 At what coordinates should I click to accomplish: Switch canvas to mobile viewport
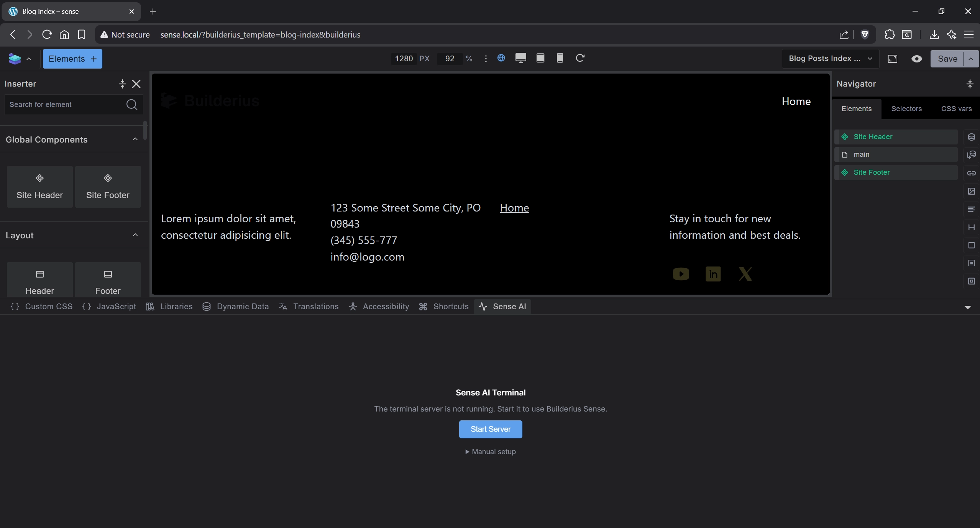pyautogui.click(x=559, y=58)
